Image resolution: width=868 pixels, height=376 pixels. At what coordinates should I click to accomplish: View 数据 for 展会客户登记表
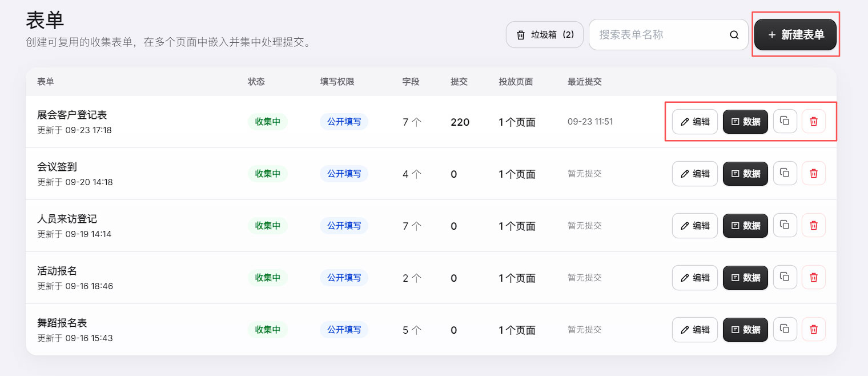coord(745,122)
